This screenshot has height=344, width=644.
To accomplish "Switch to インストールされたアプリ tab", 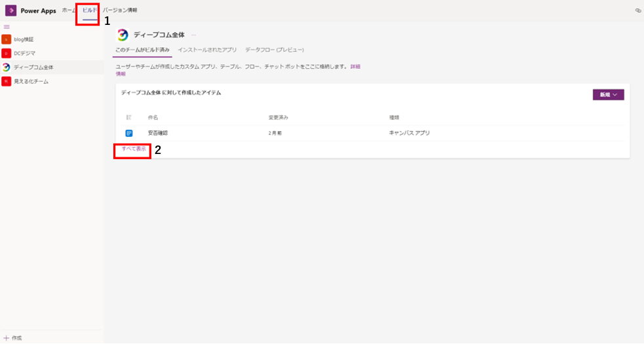I will 207,50.
